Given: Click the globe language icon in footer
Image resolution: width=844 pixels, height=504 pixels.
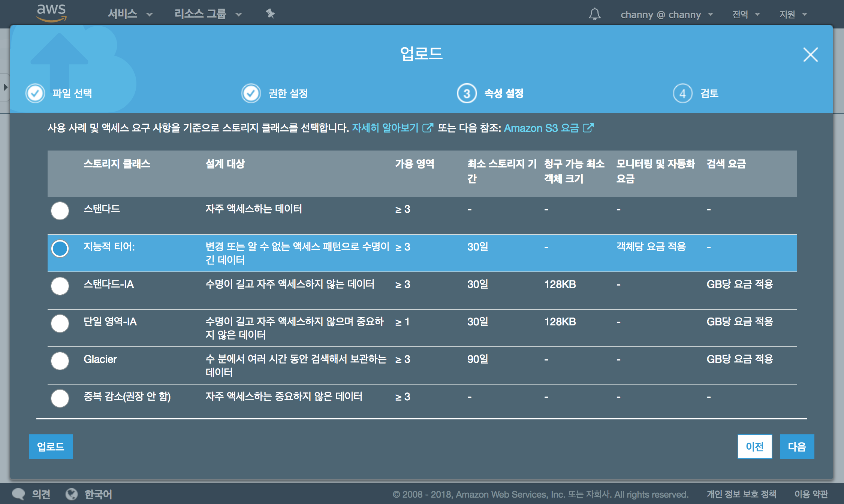Looking at the screenshot, I should pos(72,494).
